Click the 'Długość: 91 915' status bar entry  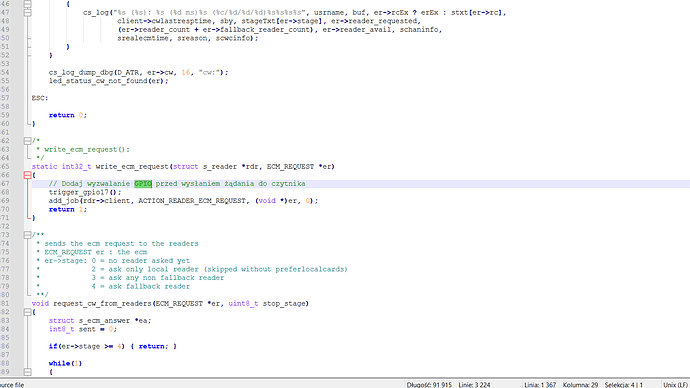click(x=429, y=384)
